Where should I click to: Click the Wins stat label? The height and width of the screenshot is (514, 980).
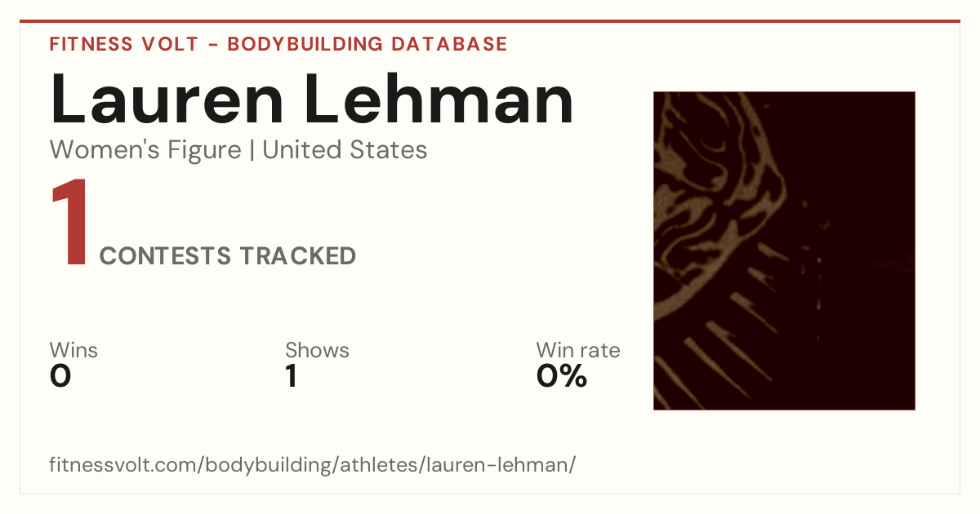(73, 351)
